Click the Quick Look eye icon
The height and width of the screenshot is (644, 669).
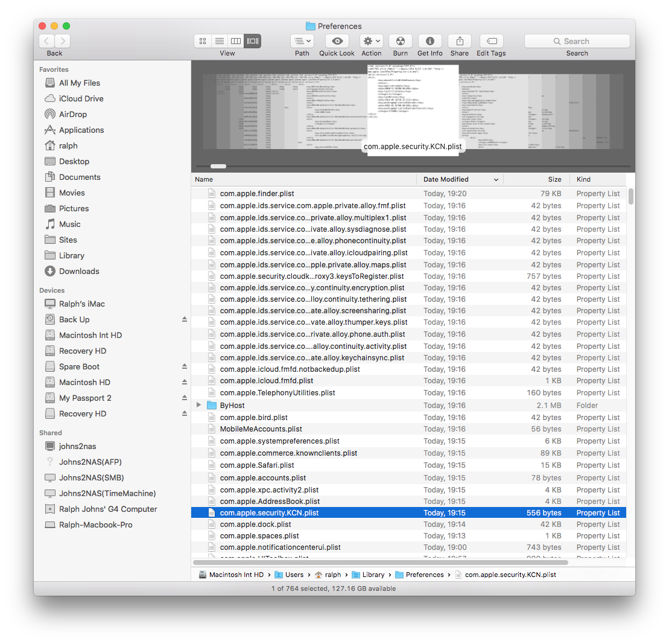click(337, 41)
